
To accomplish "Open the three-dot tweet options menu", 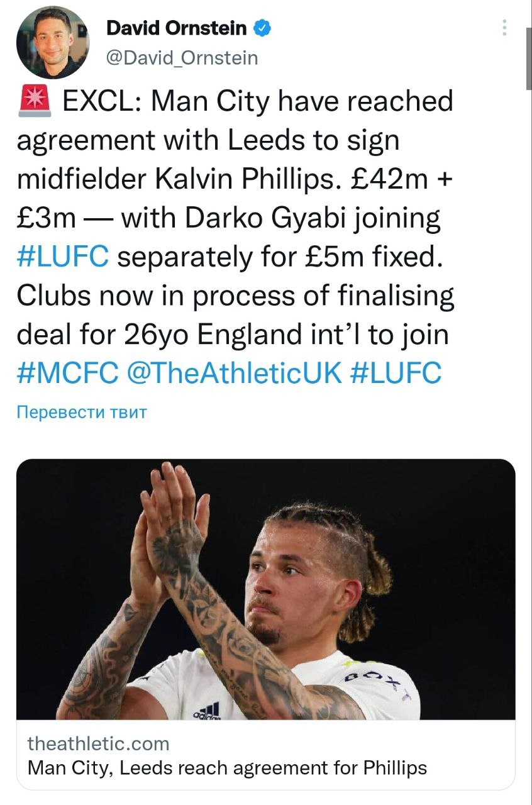I will point(504,28).
